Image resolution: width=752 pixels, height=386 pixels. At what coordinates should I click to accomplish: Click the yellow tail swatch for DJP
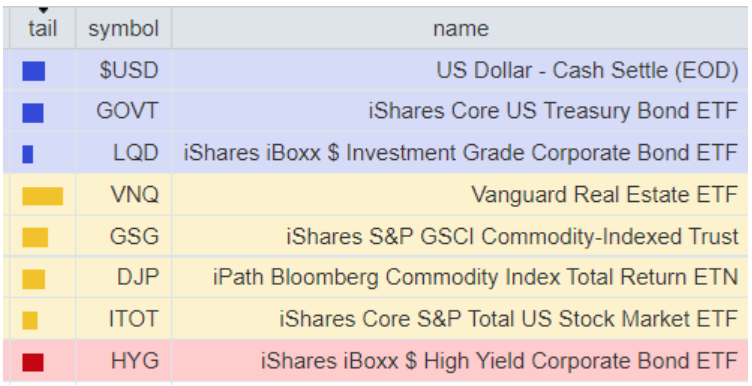click(x=34, y=279)
